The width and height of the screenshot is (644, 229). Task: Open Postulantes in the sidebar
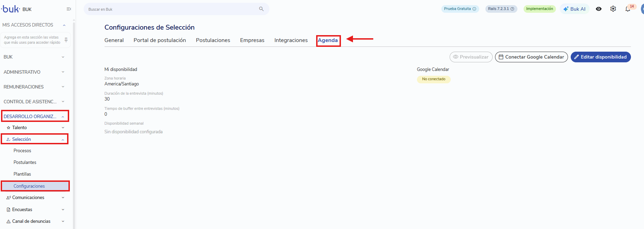click(25, 162)
